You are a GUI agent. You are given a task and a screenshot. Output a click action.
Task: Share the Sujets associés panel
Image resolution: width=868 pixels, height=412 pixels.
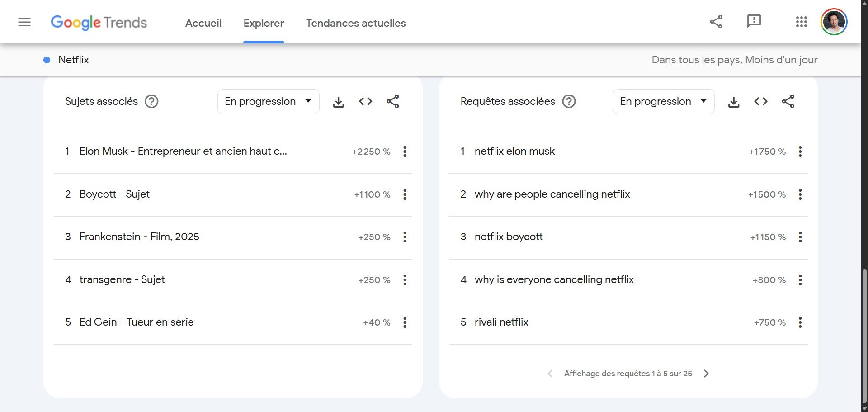pyautogui.click(x=392, y=101)
